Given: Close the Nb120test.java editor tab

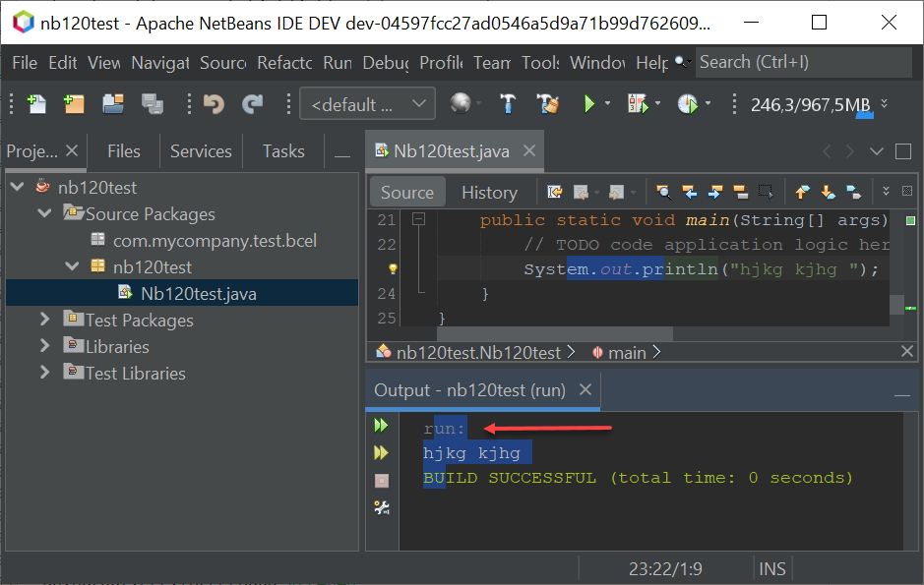Looking at the screenshot, I should [529, 150].
